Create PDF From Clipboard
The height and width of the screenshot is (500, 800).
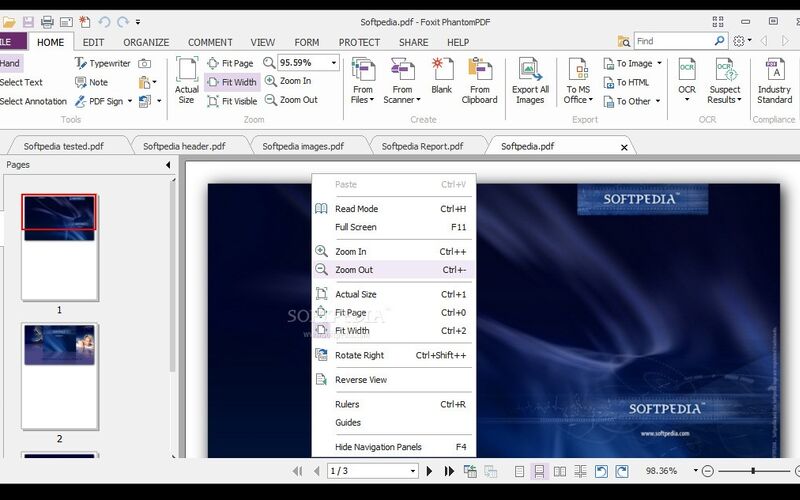click(x=480, y=81)
